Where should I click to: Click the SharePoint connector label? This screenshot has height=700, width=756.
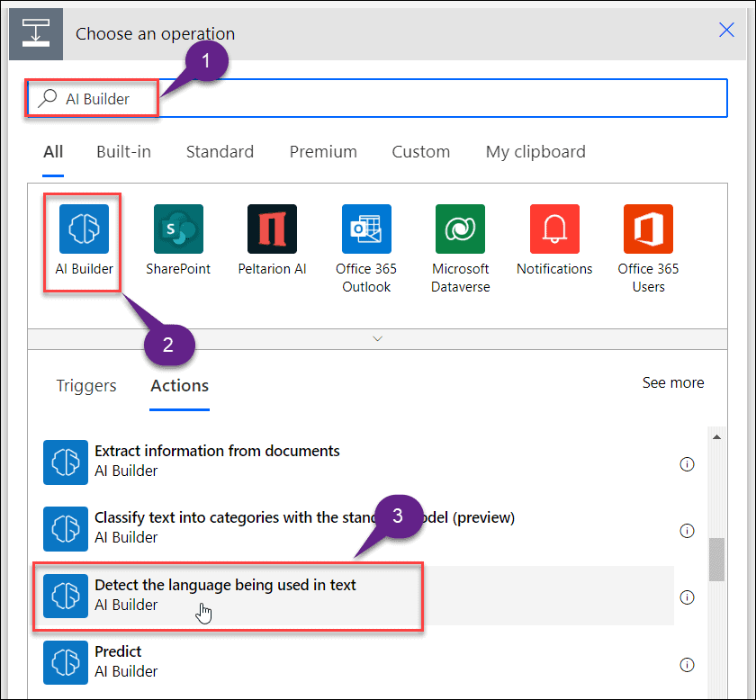178,268
